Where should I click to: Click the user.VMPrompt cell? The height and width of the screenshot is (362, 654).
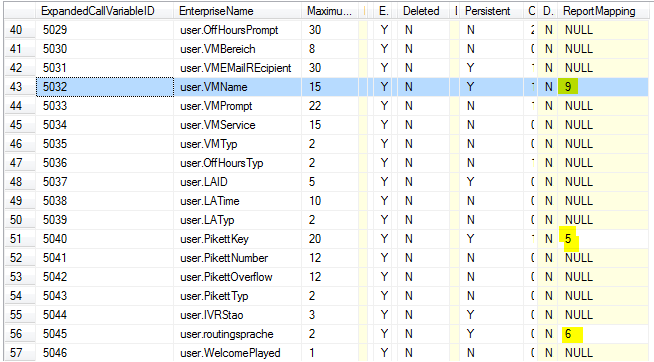click(x=237, y=106)
